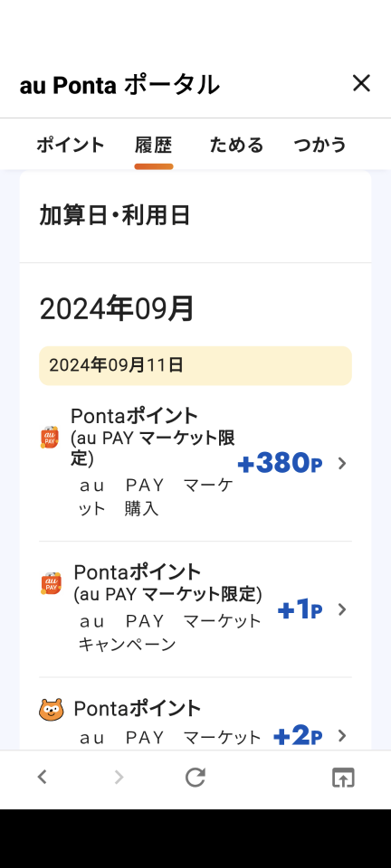
Task: Expand the +2P entry chevron
Action: pos(342,735)
